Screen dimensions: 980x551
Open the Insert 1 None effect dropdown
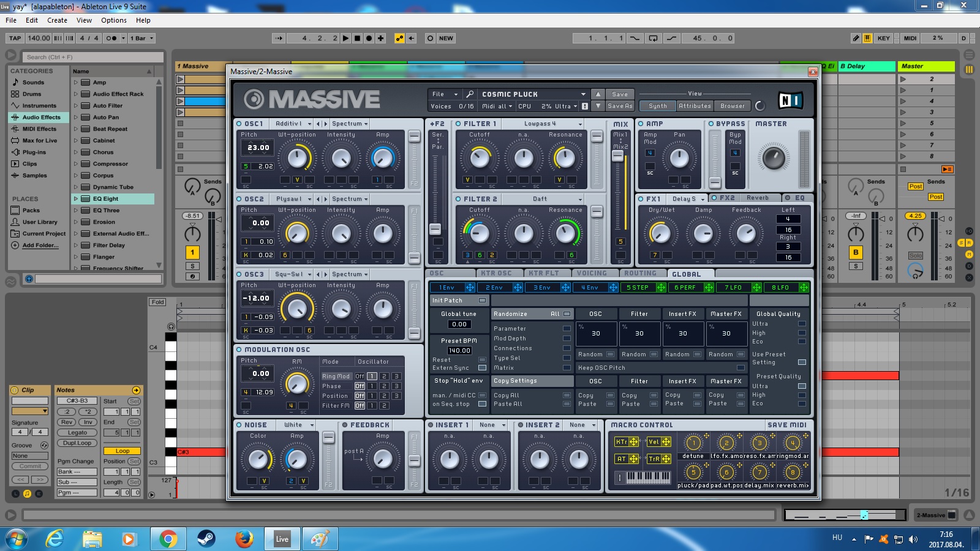(x=492, y=425)
